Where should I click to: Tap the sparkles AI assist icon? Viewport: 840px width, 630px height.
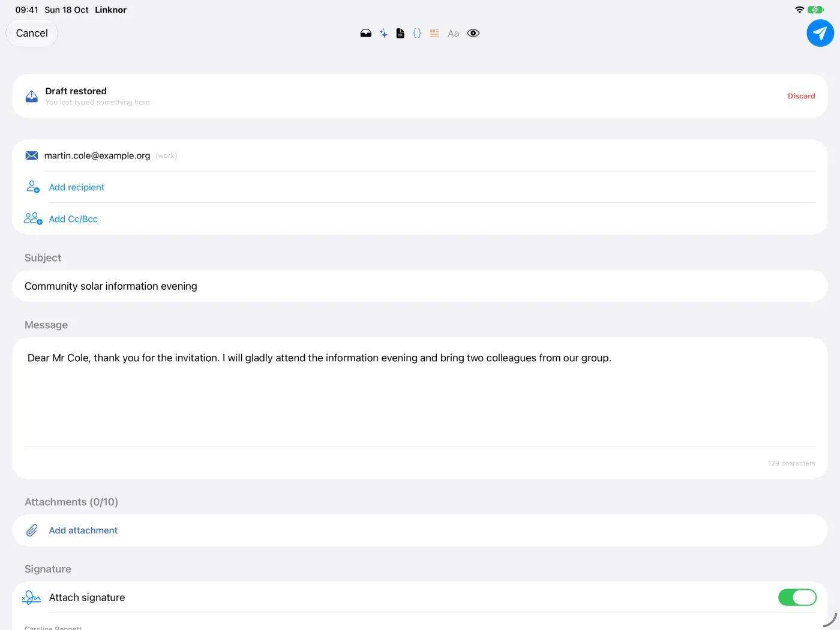pyautogui.click(x=383, y=34)
